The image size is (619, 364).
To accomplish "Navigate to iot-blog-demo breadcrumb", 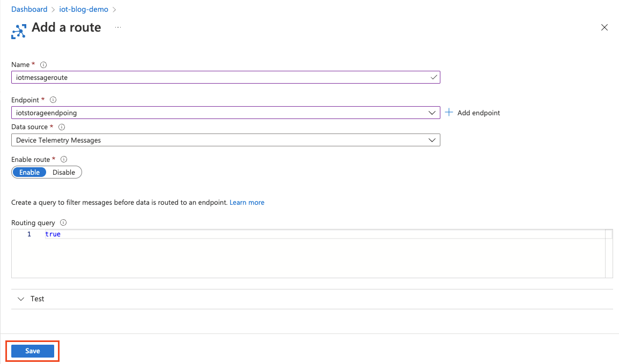I will (x=84, y=9).
